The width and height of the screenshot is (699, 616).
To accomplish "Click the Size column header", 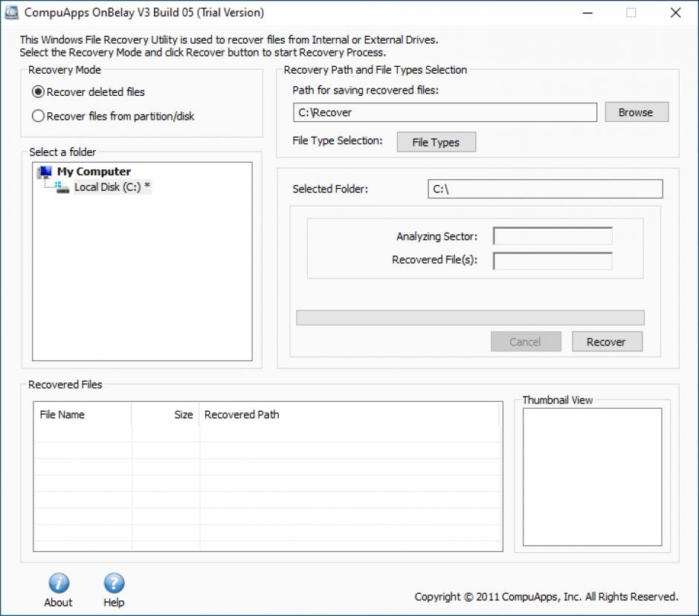I will coord(165,415).
